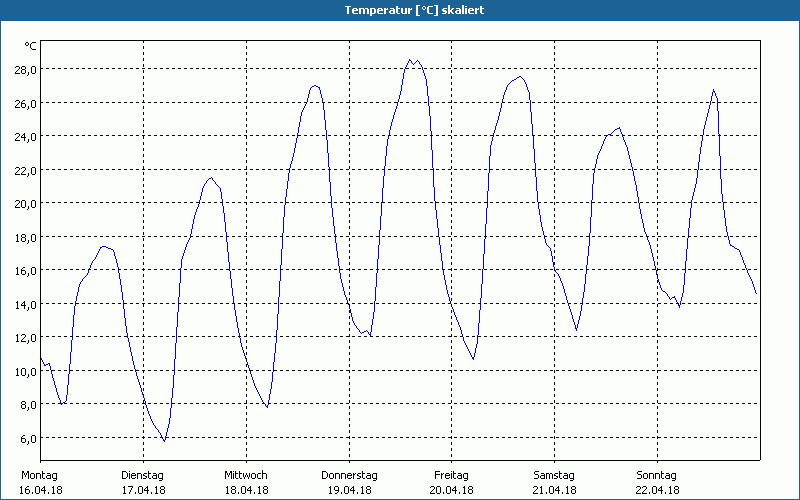
Task: Select the 10,0 axis value
Action: click(x=26, y=371)
